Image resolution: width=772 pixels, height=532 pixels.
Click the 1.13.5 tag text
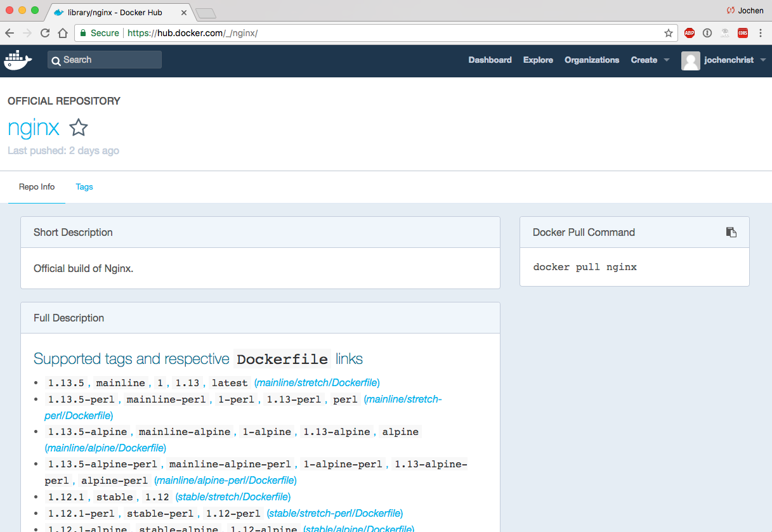tap(66, 383)
